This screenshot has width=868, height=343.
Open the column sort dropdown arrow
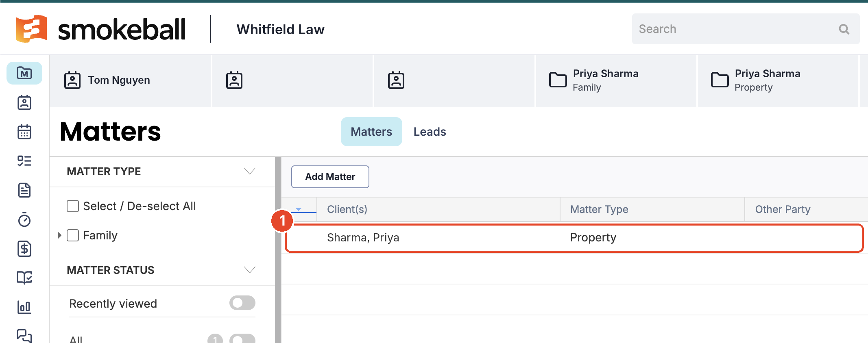(299, 209)
